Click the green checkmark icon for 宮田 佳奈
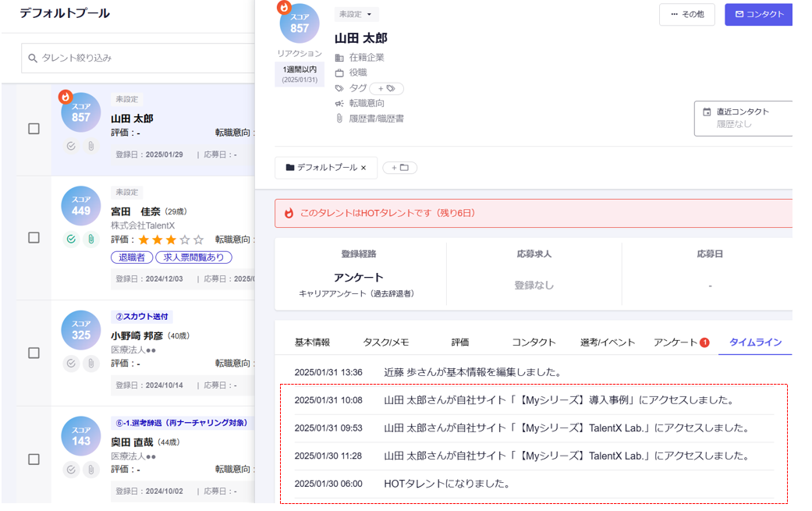812x511 pixels. 71,240
